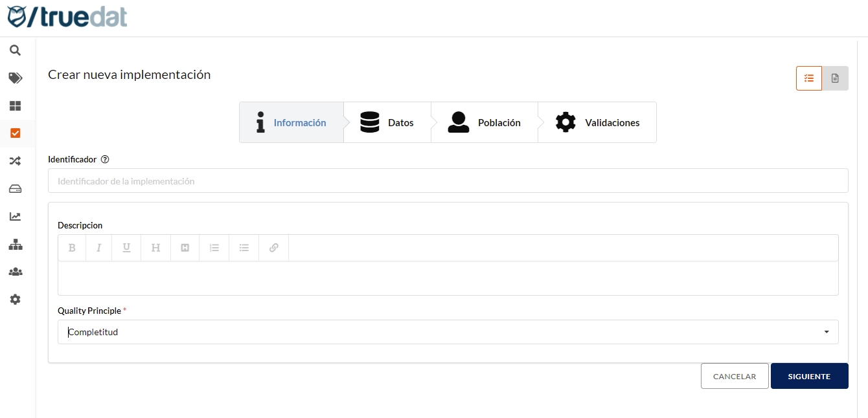Focus the Identificador input field
Viewport: 868px width, 418px height.
pos(448,181)
